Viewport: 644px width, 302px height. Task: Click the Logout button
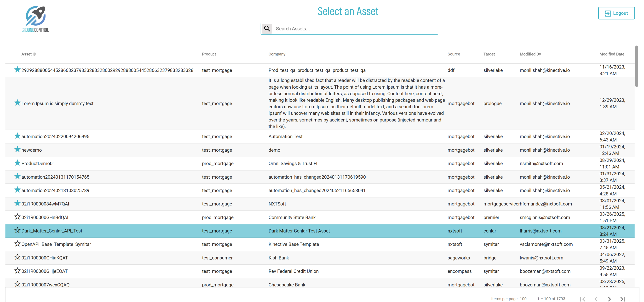(616, 13)
